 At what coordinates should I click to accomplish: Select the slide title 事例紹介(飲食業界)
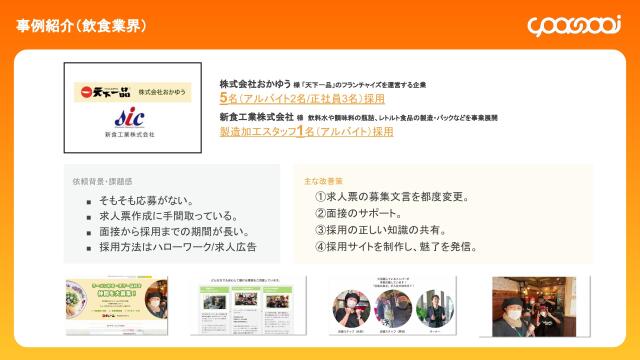click(81, 26)
